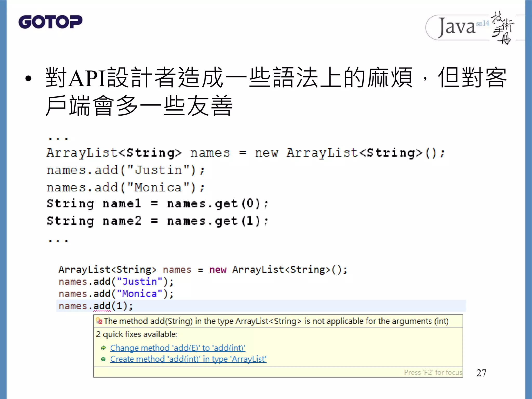Click slide page number 27
532x399 pixels.
point(481,373)
